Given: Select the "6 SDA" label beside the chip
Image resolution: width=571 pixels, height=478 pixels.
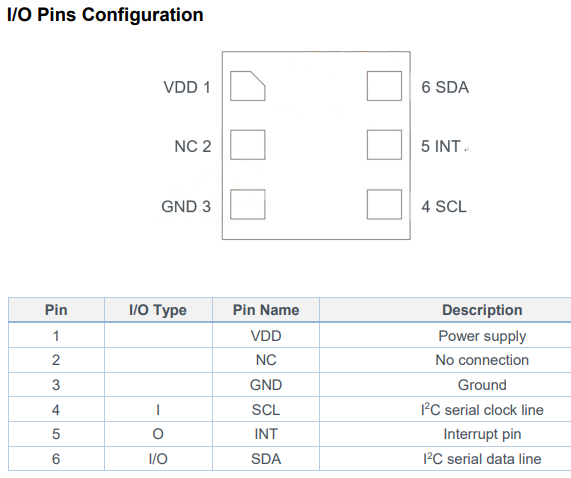Looking at the screenshot, I should click(x=445, y=87).
